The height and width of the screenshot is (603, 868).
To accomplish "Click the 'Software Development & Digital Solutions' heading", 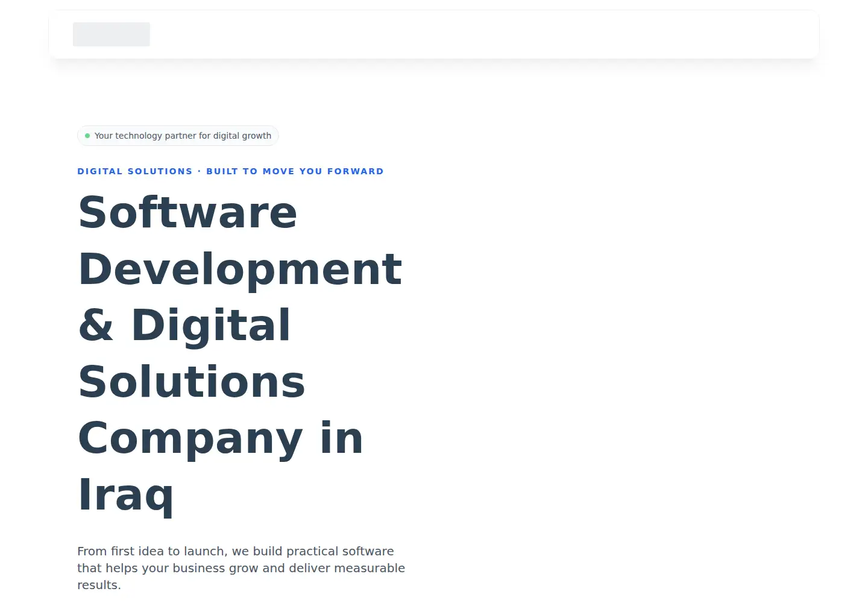I will (241, 353).
